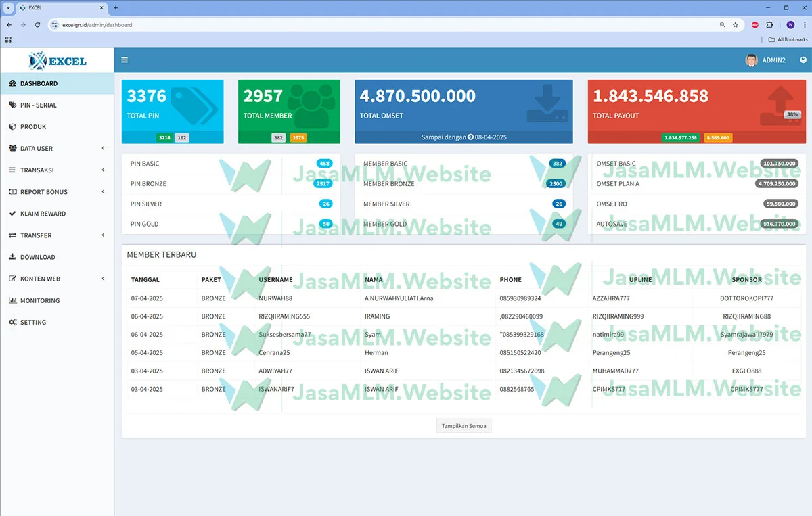Click the Report Bonus money icon
The height and width of the screenshot is (516, 812).
point(13,192)
